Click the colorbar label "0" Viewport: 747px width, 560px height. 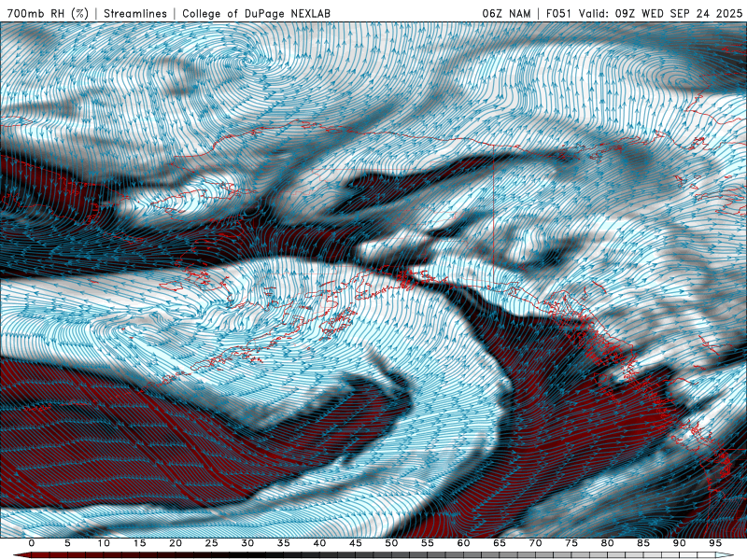(x=32, y=543)
